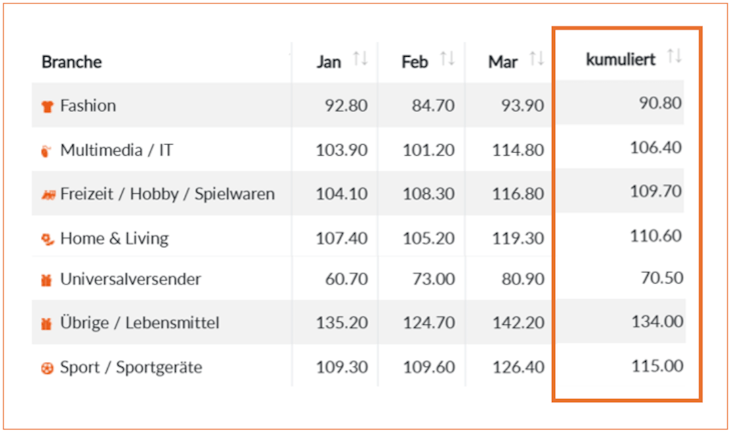Sort by kumuliert column arrows
730x432 pixels.
coord(674,56)
